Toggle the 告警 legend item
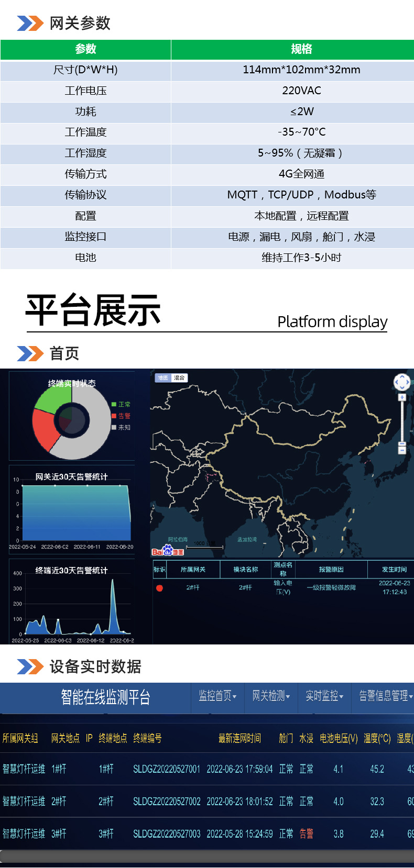The width and height of the screenshot is (414, 868). [121, 416]
